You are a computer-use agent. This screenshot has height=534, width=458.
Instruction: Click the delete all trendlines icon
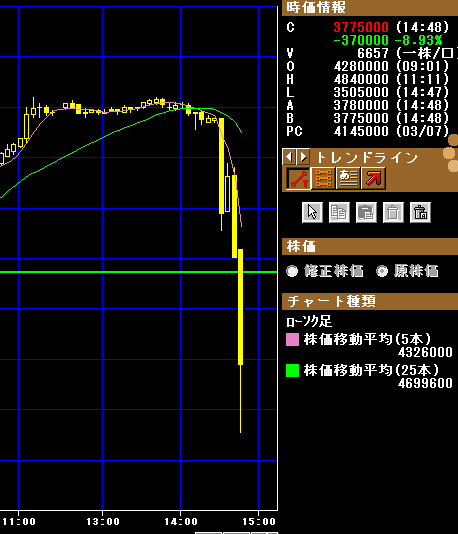[420, 213]
